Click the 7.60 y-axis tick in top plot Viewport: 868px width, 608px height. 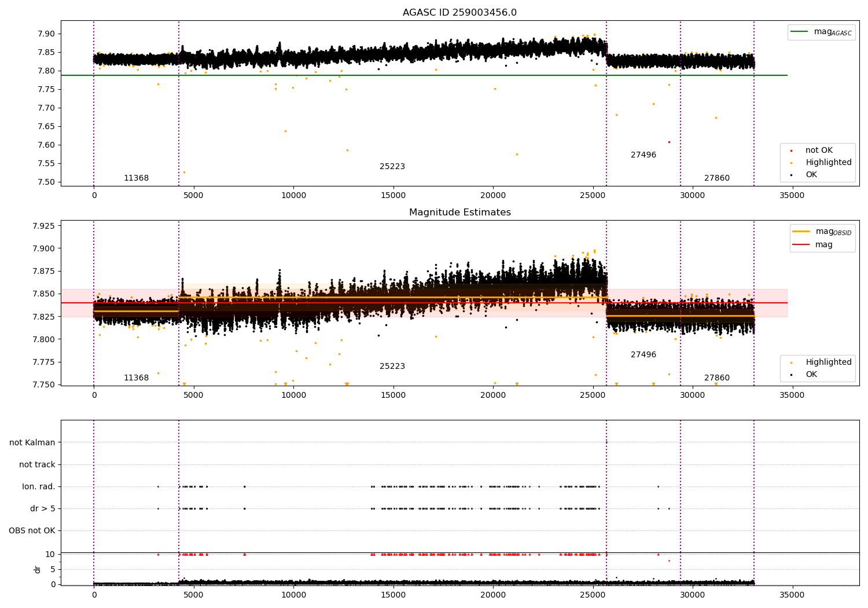(46, 145)
